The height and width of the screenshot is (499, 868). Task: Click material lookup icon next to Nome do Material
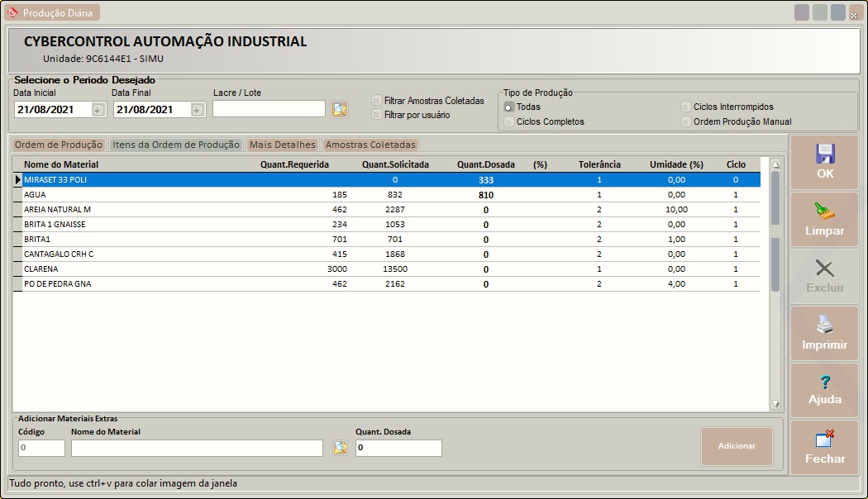click(340, 448)
